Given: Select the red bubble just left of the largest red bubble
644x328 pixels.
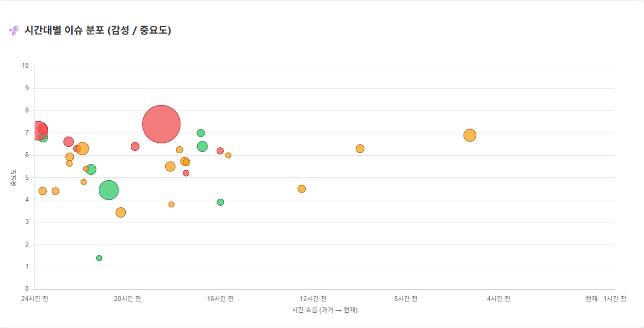Looking at the screenshot, I should click(135, 146).
